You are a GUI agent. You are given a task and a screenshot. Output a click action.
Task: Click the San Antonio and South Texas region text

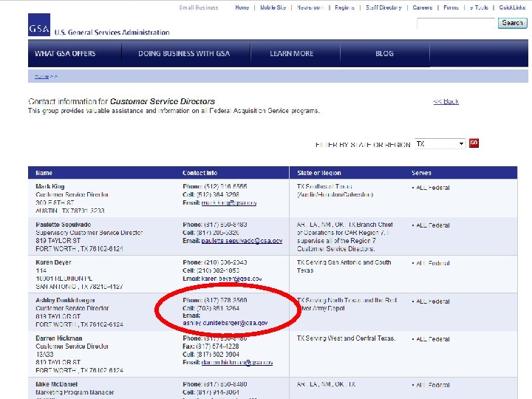[344, 266]
